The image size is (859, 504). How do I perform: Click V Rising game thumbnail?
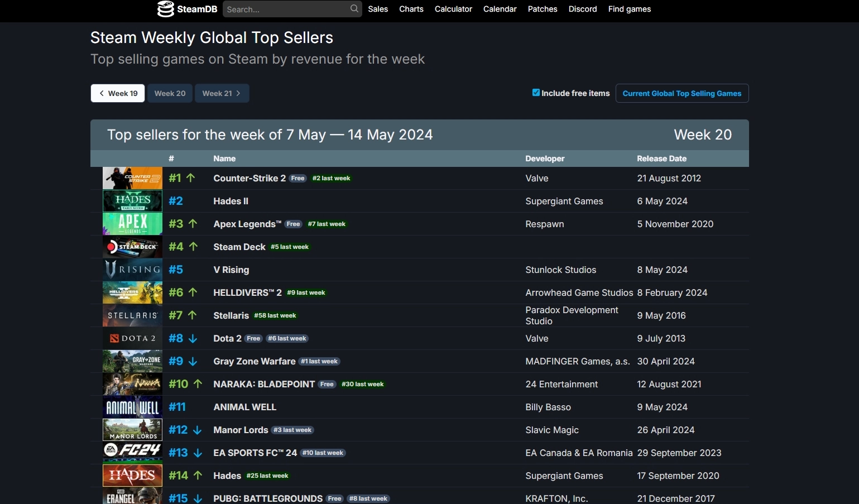pyautogui.click(x=132, y=270)
